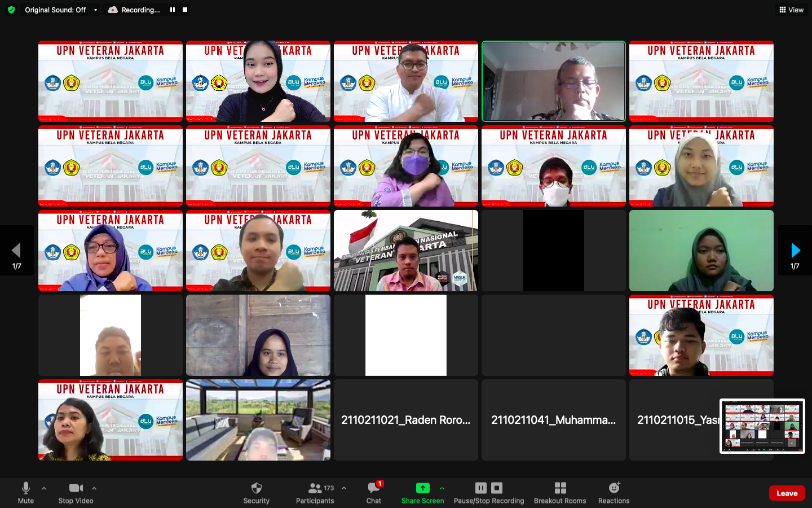Open Share Screen options chevron
The image size is (812, 508).
click(x=442, y=489)
